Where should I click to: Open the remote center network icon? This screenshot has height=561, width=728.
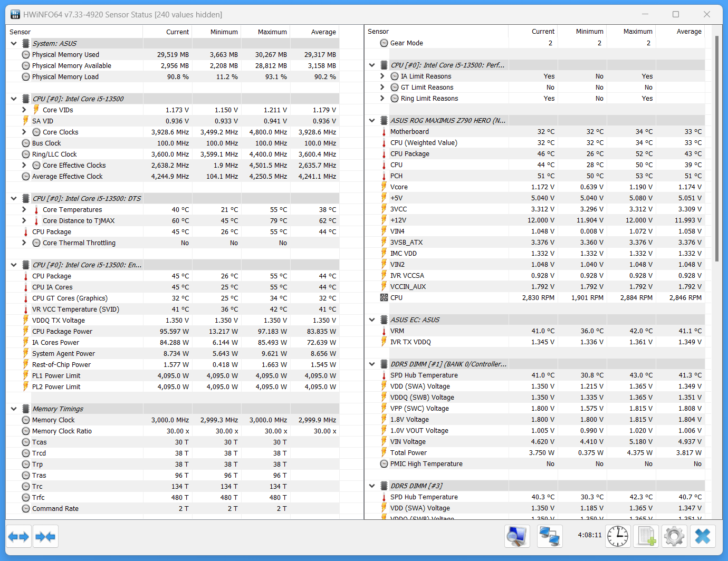click(549, 537)
